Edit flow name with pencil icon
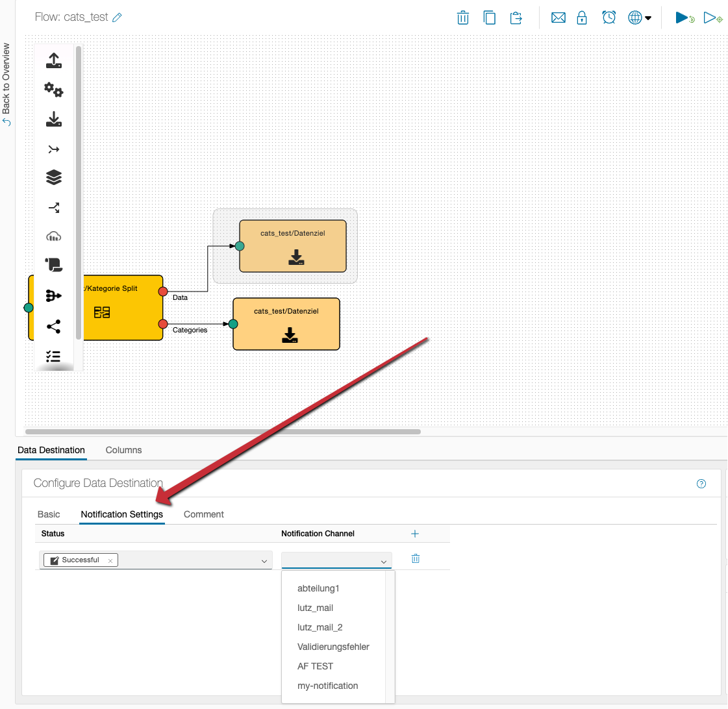The image size is (728, 709). pos(118,18)
